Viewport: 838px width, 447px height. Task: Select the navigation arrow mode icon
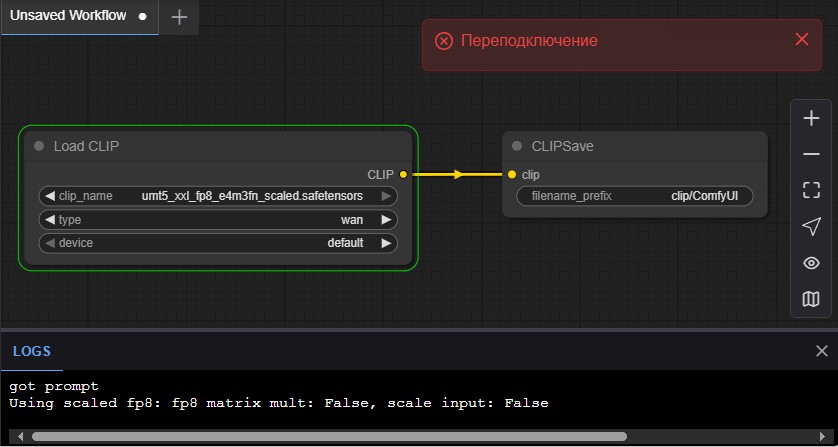point(811,226)
